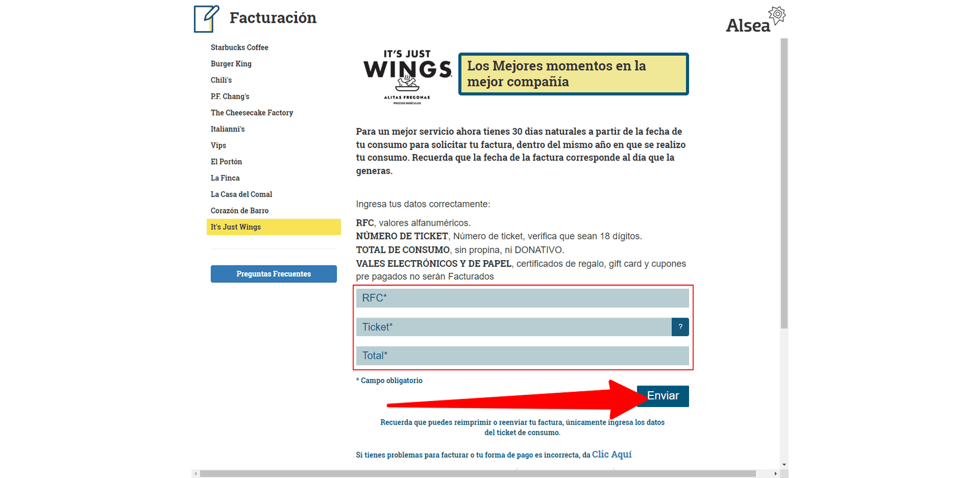Select La Casa del Comal option
The image size is (980, 478).
(241, 194)
